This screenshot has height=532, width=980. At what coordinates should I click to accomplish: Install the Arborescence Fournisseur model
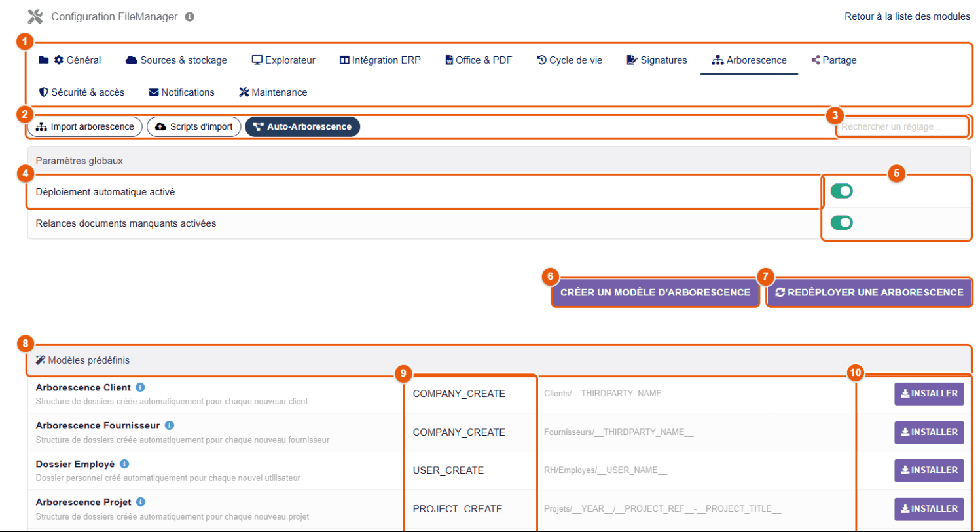(929, 432)
